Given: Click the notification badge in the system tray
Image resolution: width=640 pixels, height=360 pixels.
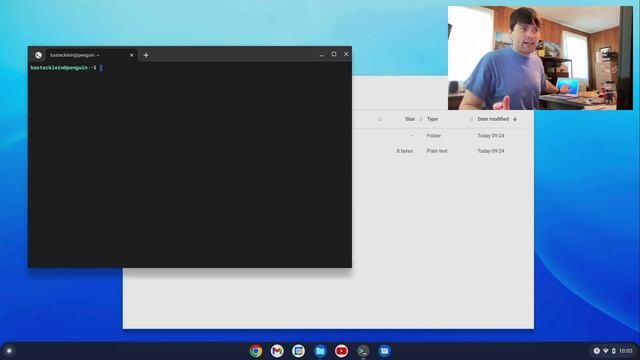Looking at the screenshot, I should click(x=596, y=351).
